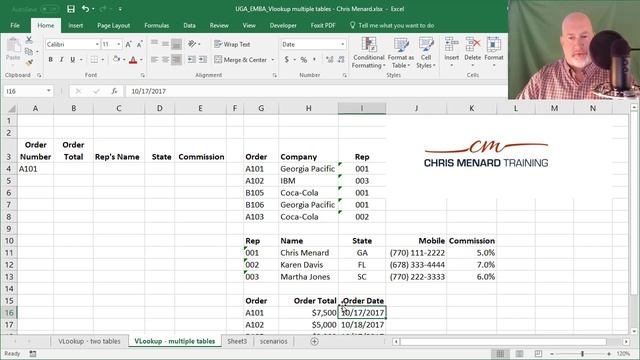Open the File tab
Image resolution: width=640 pixels, height=360 pixels.
click(15, 25)
